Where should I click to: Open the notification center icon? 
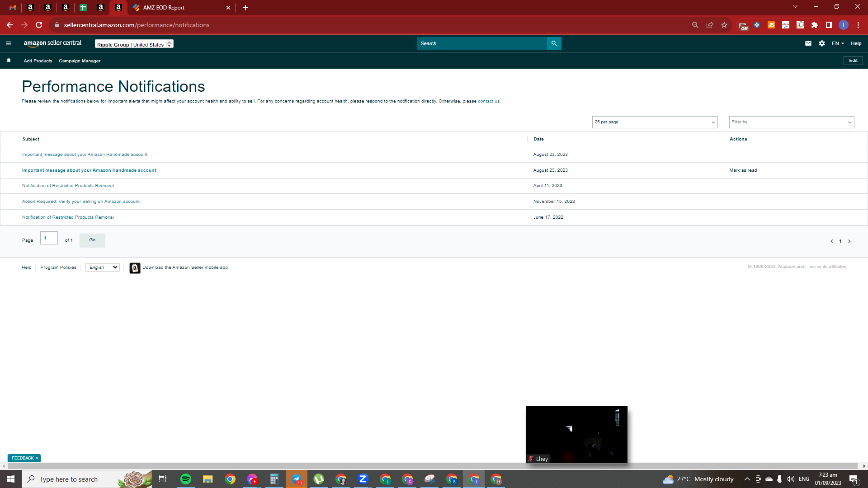854,479
